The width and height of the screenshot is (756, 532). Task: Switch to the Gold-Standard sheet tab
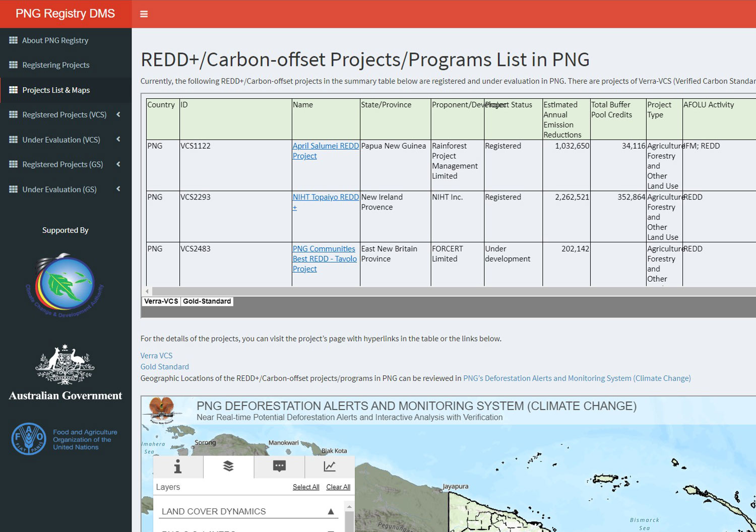(207, 301)
